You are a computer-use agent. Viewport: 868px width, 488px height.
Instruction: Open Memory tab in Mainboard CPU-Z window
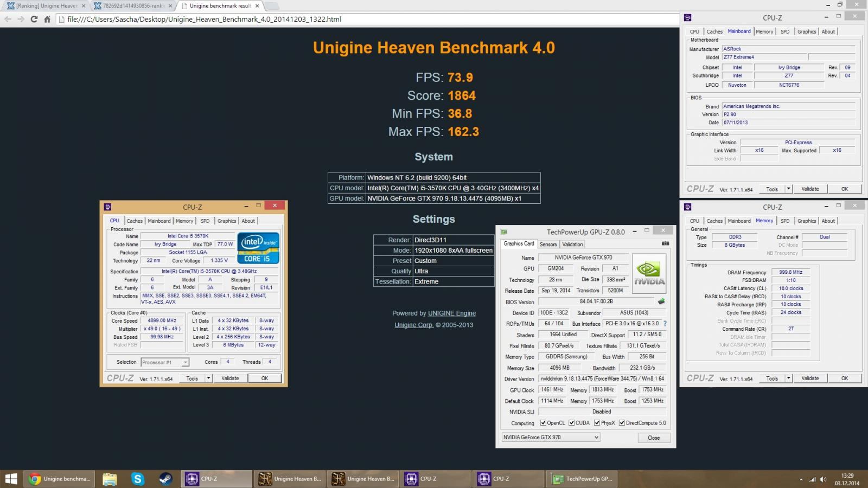[x=764, y=31]
